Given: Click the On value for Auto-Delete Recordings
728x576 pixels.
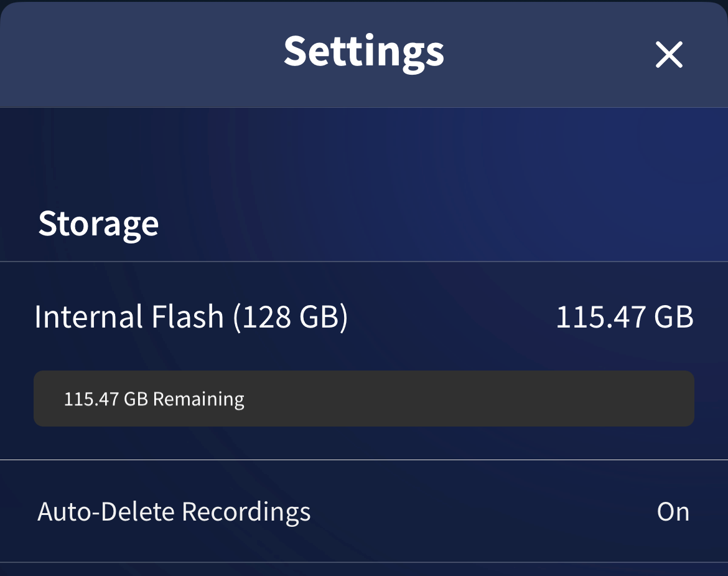Looking at the screenshot, I should coord(673,512).
